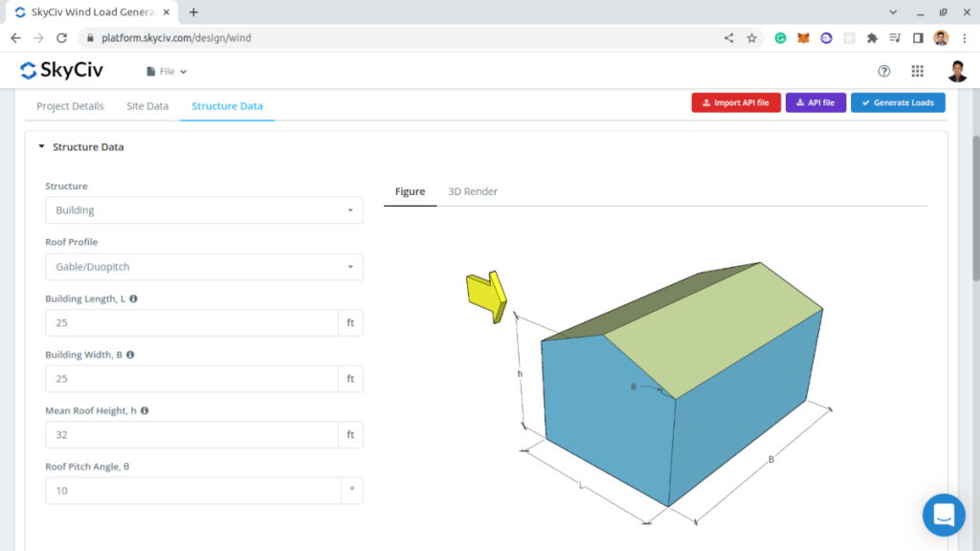Bookmark page with star icon
The image size is (980, 551).
click(752, 38)
